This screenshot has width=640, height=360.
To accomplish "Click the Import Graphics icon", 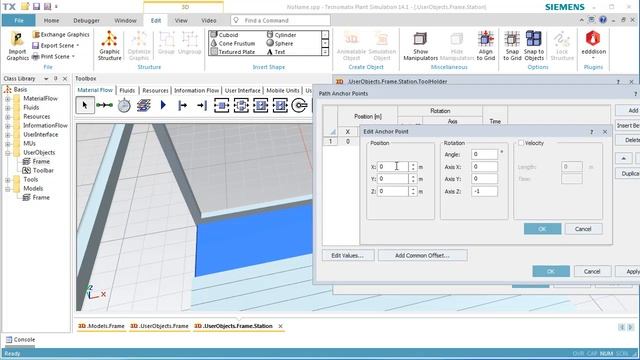I will click(x=17, y=46).
